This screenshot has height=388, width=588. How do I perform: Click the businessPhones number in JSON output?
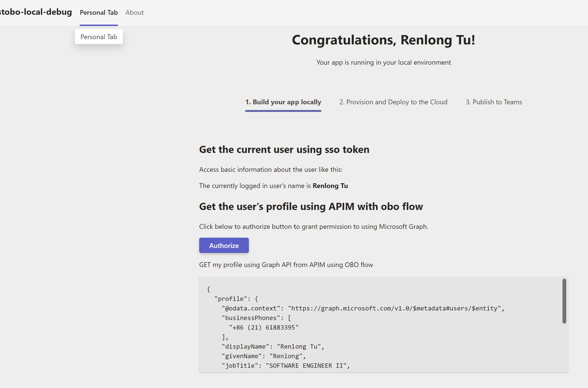[263, 327]
